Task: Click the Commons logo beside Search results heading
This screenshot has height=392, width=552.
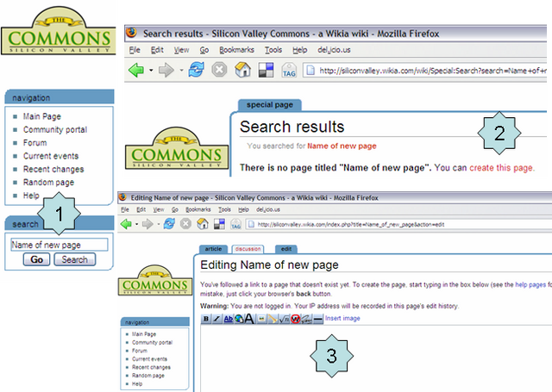Action: coord(177,148)
